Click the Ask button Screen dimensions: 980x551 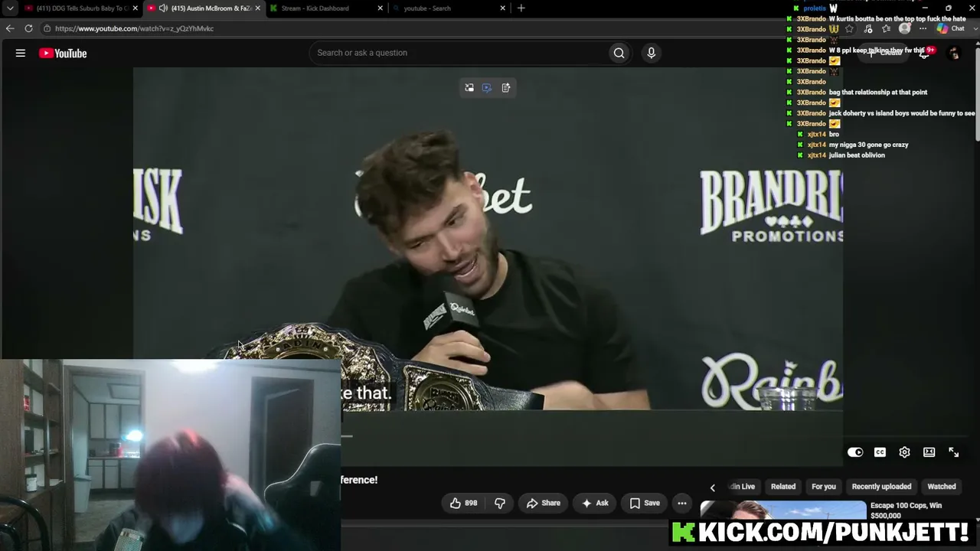595,503
